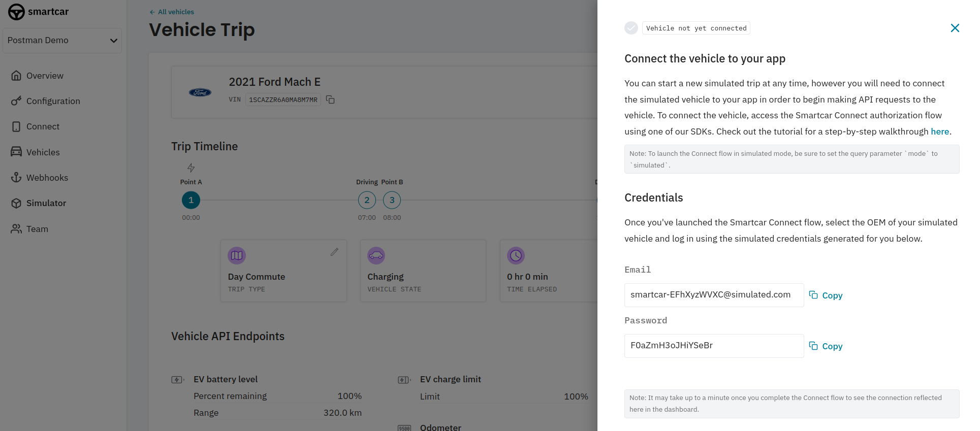
Task: Select Simulator in the sidebar
Action: (x=46, y=203)
